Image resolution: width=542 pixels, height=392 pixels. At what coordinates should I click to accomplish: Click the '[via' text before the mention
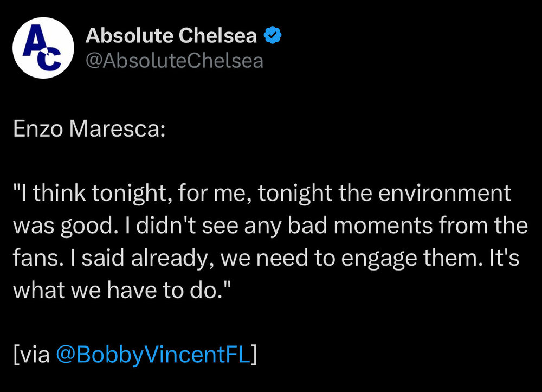pos(31,355)
